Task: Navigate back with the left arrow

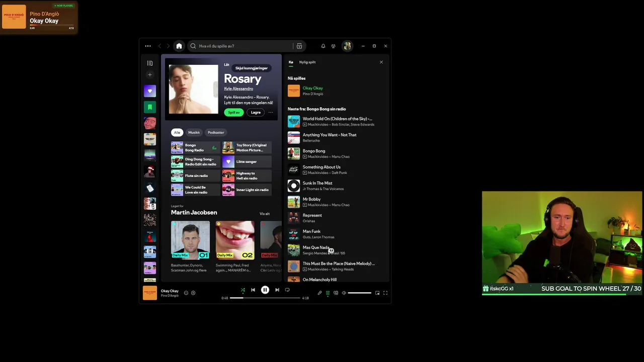Action: [160, 46]
